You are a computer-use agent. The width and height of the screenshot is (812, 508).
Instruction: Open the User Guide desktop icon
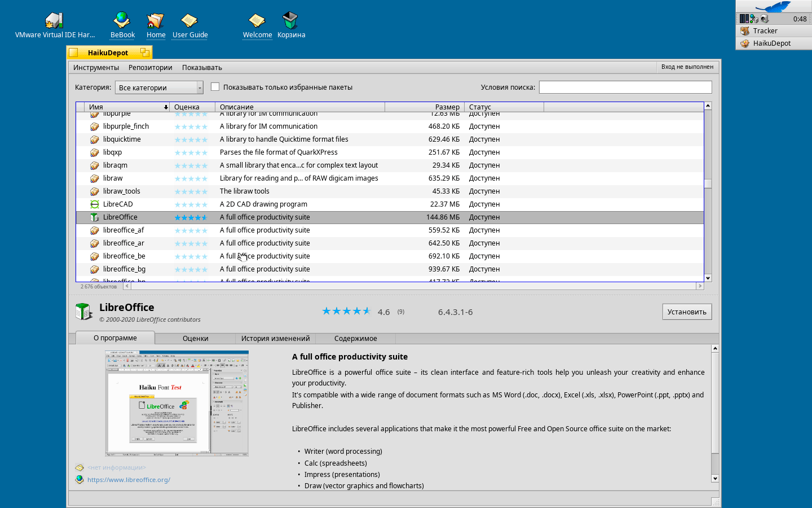[189, 21]
